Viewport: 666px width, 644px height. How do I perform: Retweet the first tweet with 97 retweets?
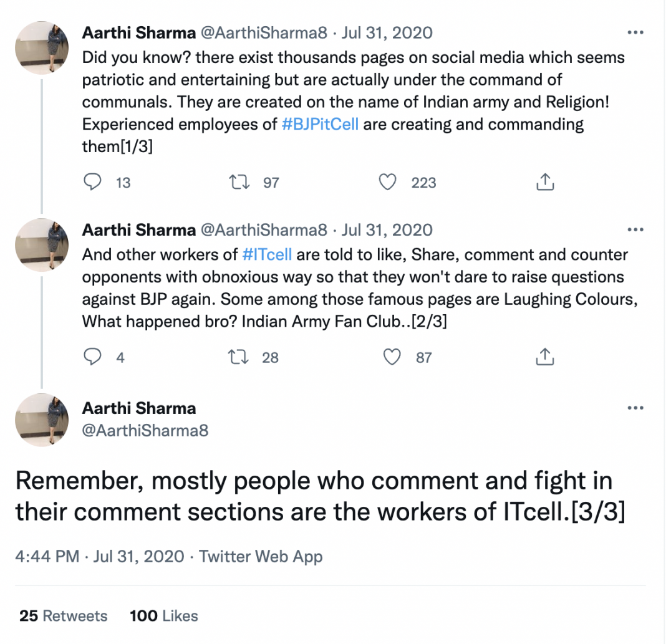(x=238, y=182)
